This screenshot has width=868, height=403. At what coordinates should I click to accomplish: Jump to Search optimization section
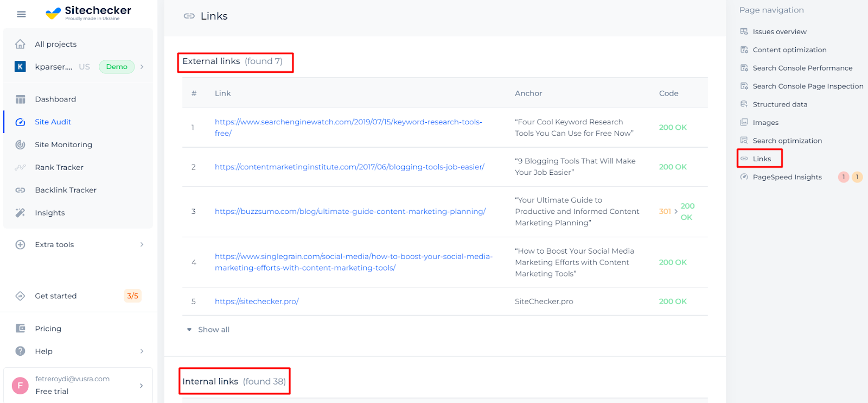click(787, 140)
